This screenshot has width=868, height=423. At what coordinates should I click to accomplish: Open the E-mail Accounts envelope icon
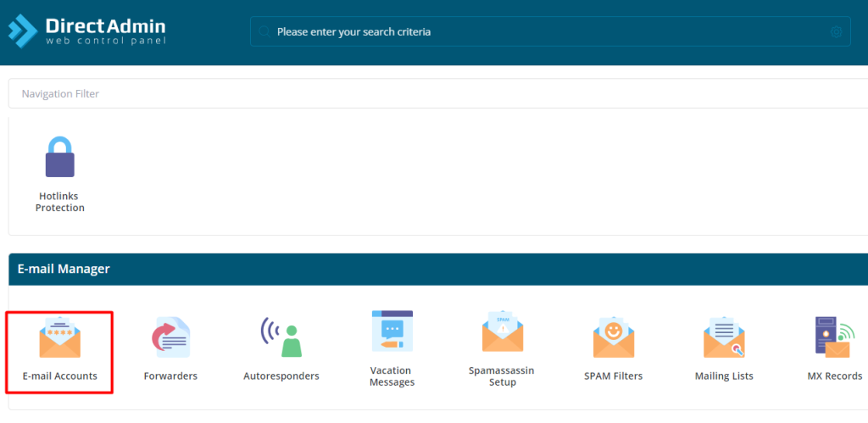pos(59,337)
